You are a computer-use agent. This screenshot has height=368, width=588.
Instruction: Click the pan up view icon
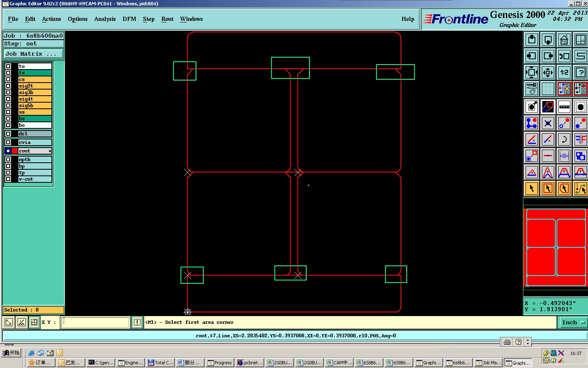pos(532,40)
